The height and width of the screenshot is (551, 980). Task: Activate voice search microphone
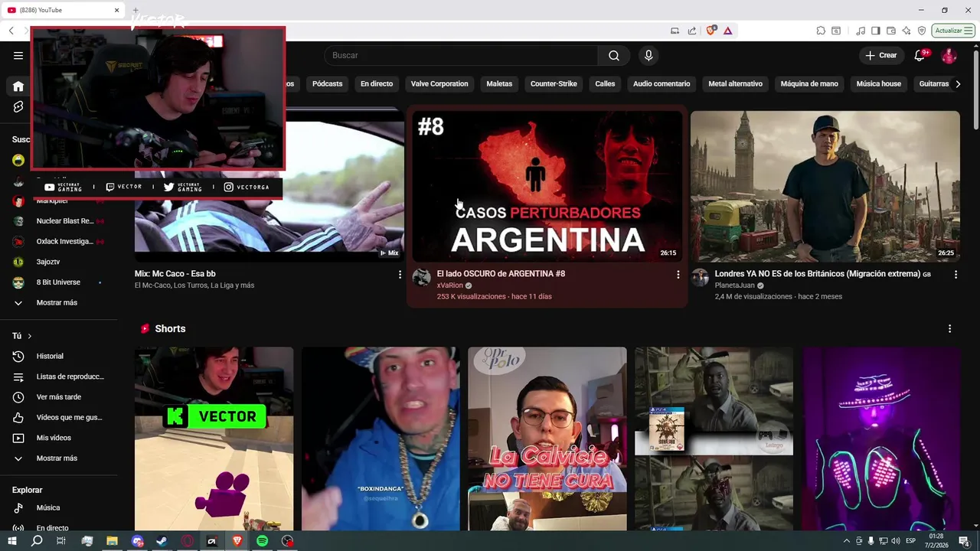648,55
